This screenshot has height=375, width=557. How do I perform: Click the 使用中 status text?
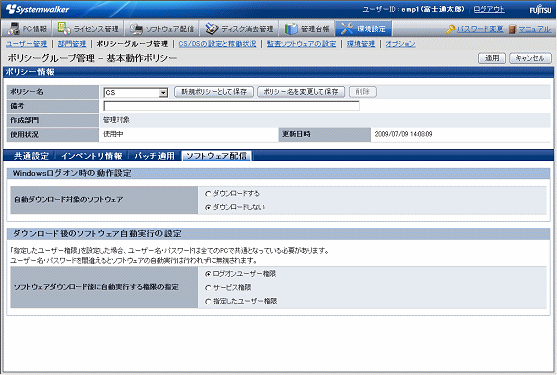pyautogui.click(x=113, y=134)
